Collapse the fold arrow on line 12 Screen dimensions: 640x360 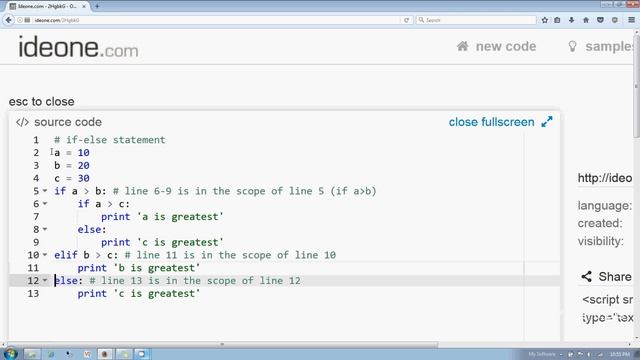click(x=45, y=280)
